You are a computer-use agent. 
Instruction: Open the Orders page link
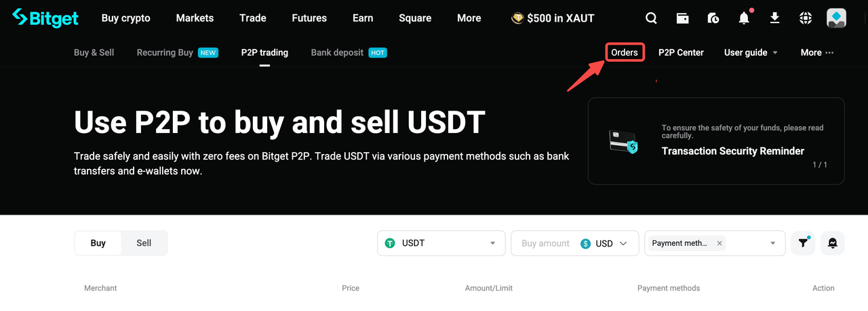[x=625, y=52]
